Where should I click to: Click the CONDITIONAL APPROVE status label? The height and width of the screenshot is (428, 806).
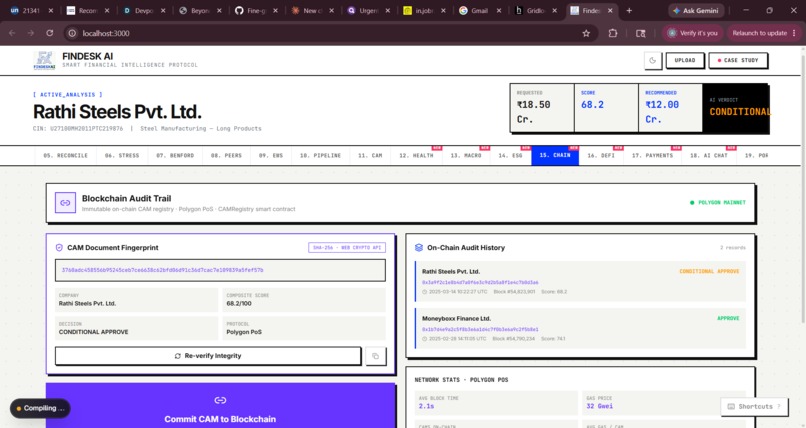pyautogui.click(x=709, y=271)
